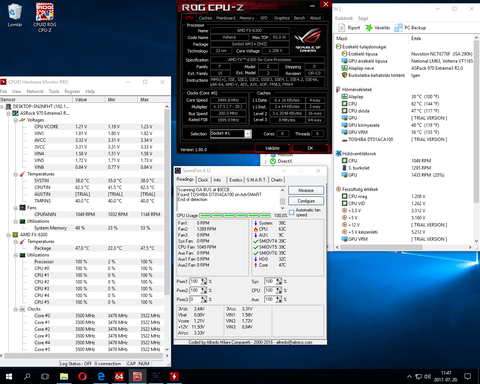This screenshot has height=384, width=480.
Task: Click the green Vásárlás star icon
Action: (369, 28)
